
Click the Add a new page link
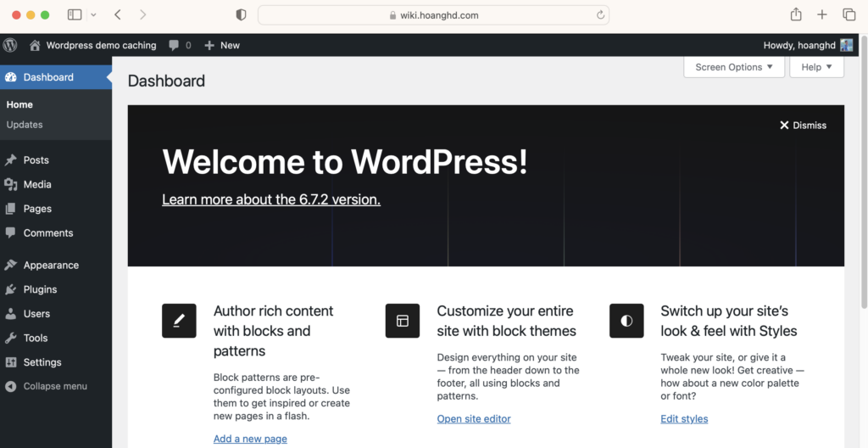pos(250,440)
